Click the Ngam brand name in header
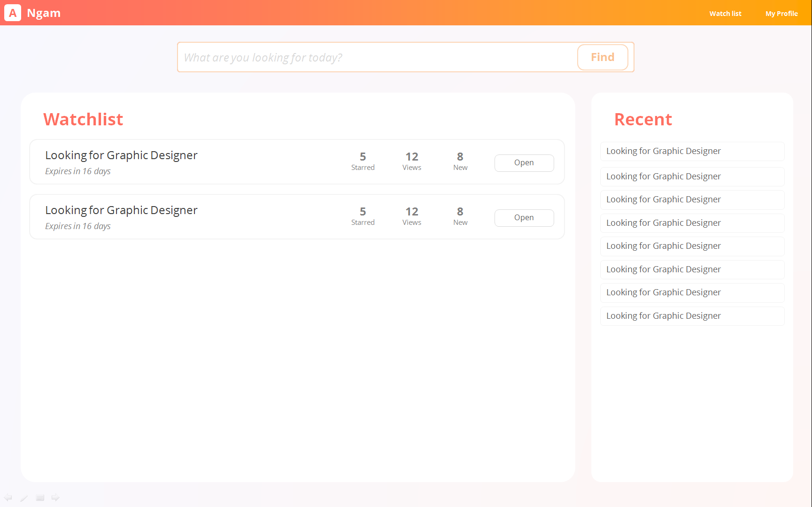The image size is (812, 507). click(x=44, y=13)
